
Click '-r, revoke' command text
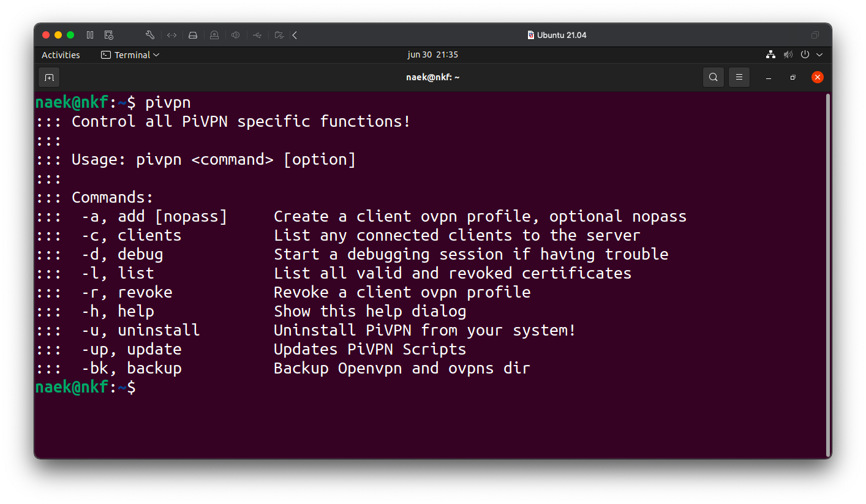tap(127, 293)
